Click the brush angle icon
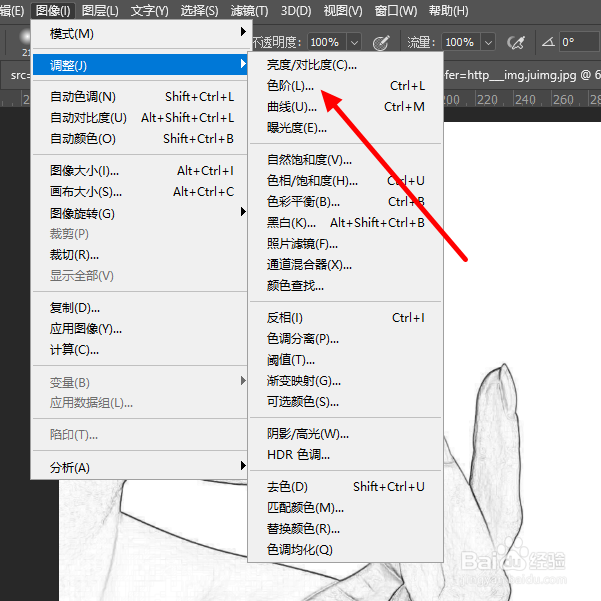601x601 pixels. [548, 42]
